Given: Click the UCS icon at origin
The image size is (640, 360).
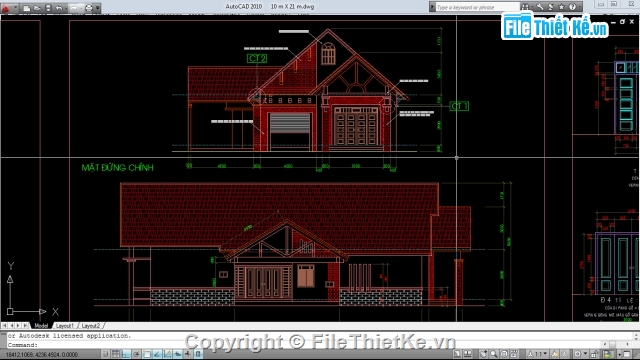Looking at the screenshot, I should 10,312.
